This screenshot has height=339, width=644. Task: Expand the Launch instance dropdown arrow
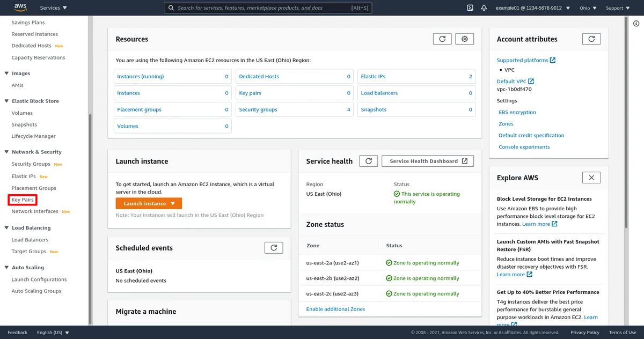[x=173, y=203]
